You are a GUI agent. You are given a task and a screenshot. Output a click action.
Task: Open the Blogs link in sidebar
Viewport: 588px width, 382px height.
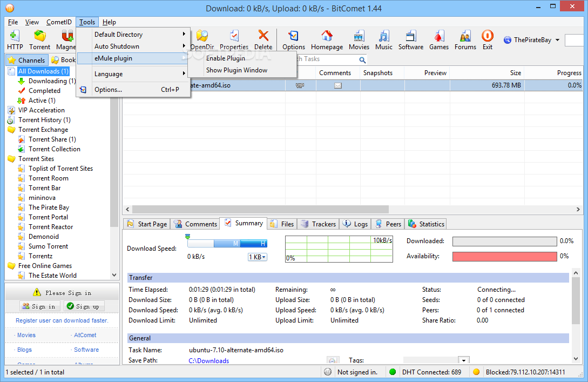click(x=24, y=350)
